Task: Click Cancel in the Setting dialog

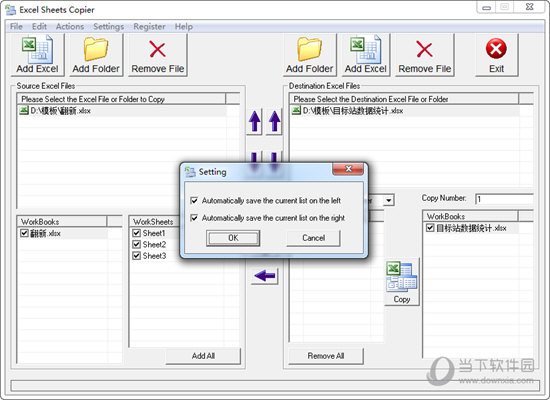Action: (x=313, y=238)
